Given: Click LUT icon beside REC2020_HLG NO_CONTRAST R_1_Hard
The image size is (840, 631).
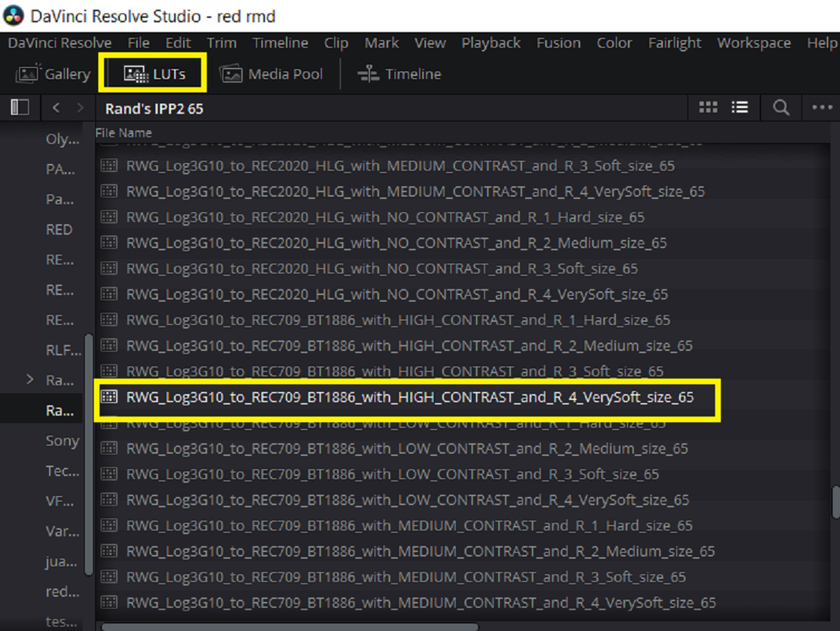Looking at the screenshot, I should [110, 216].
